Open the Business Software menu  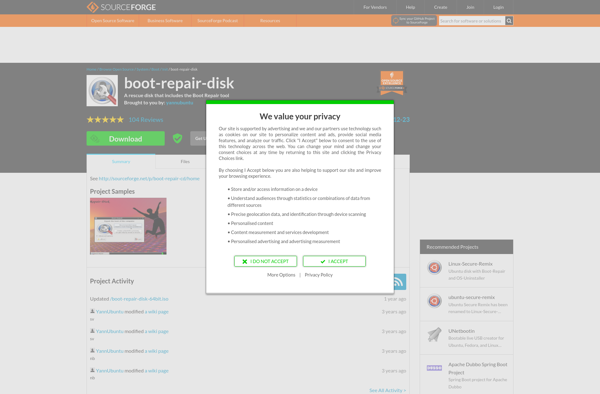[x=165, y=21]
